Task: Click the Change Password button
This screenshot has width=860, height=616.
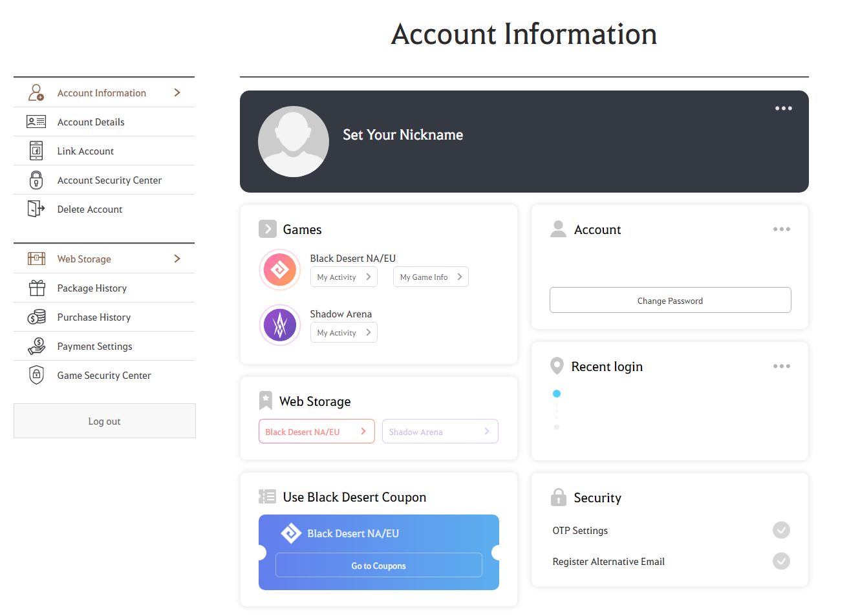Action: click(670, 300)
